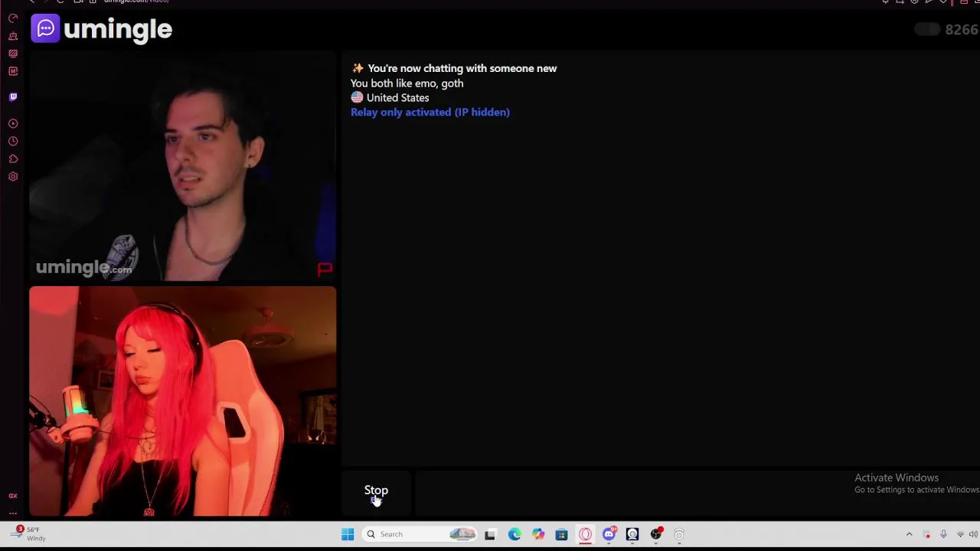The height and width of the screenshot is (551, 980).
Task: Open Microsoft Edge from the taskbar
Action: point(514,534)
